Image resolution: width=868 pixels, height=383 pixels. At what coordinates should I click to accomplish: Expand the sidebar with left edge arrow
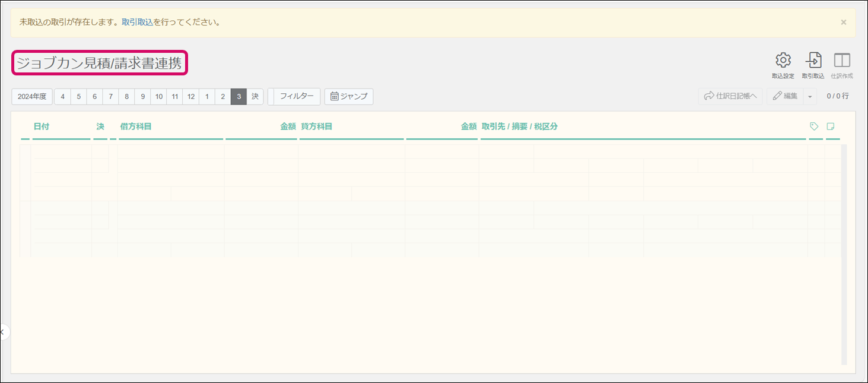pyautogui.click(x=2, y=332)
